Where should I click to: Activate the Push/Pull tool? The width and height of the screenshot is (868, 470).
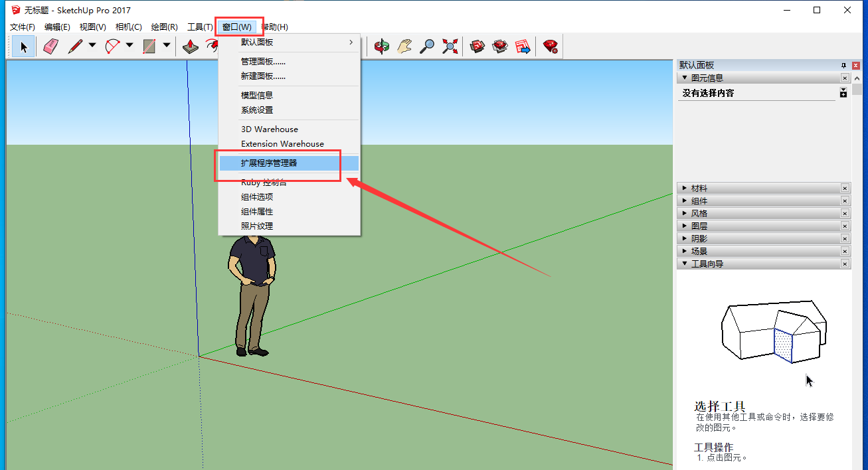191,46
